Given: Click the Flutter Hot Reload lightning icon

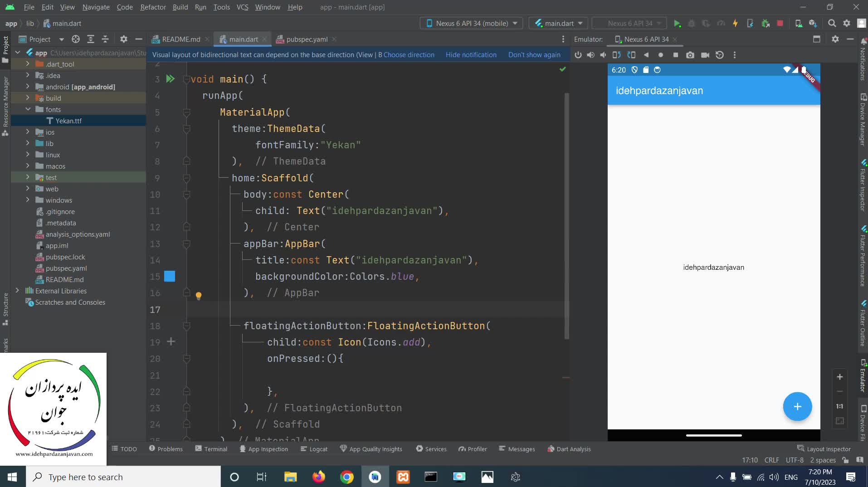Looking at the screenshot, I should click(735, 24).
